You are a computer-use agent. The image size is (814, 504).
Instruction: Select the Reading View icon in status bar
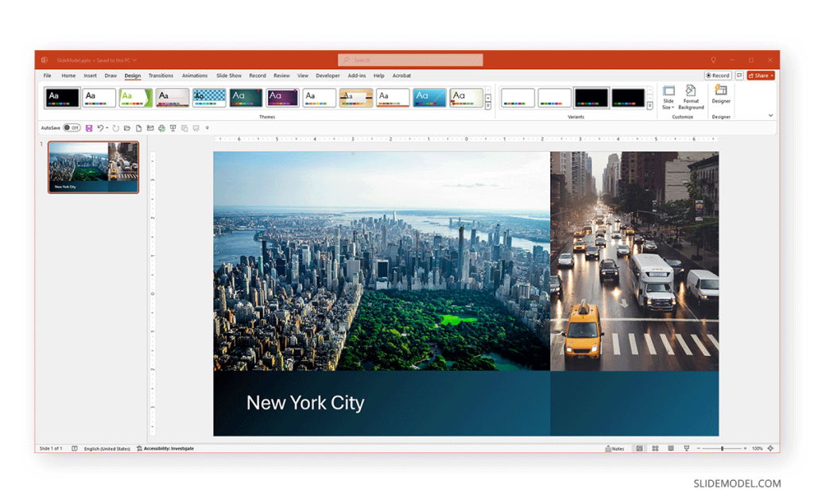670,448
